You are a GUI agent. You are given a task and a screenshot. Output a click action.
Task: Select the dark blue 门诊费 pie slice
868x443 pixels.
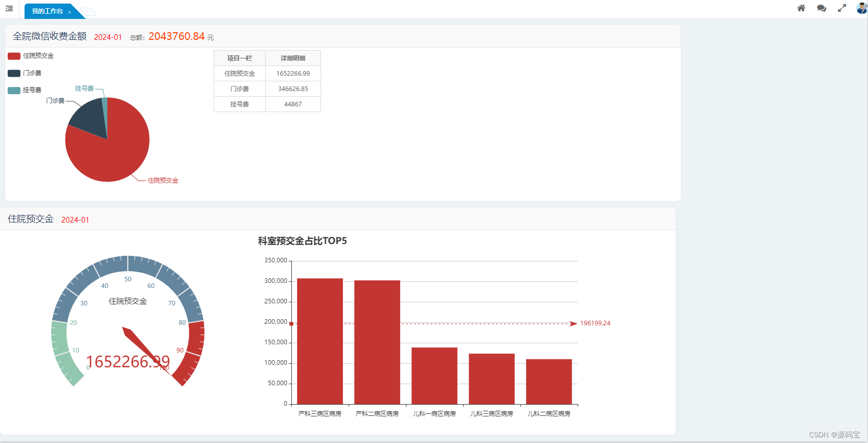89,118
